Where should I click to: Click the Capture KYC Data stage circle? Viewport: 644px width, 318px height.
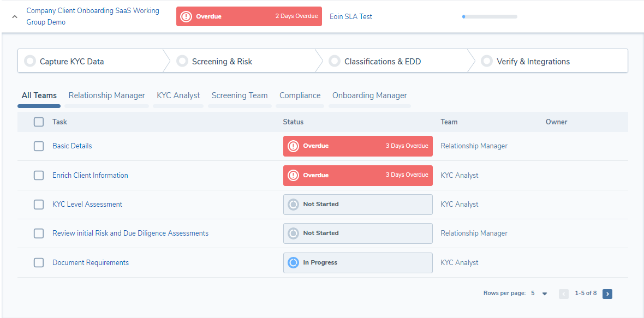(30, 61)
